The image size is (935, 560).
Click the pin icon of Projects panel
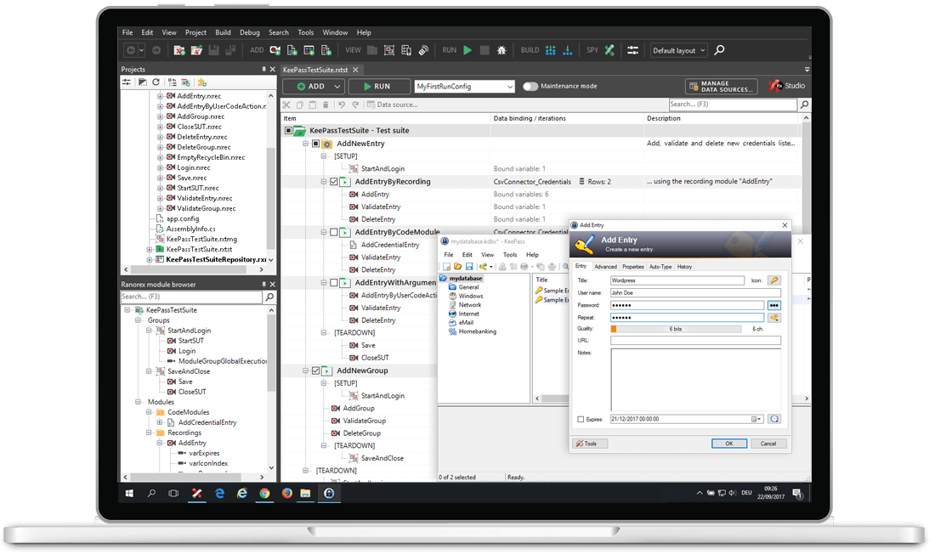tap(263, 69)
